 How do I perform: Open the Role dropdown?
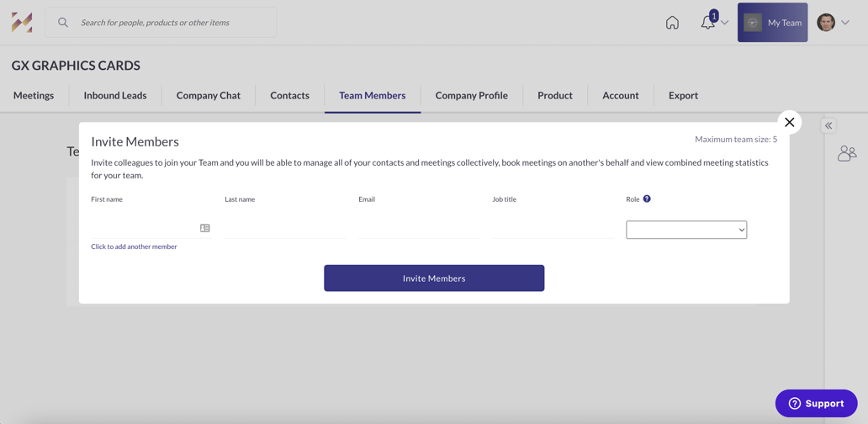tap(686, 230)
